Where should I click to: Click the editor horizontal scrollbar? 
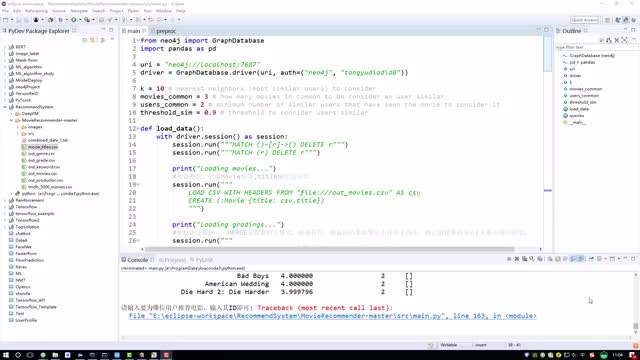point(329,249)
